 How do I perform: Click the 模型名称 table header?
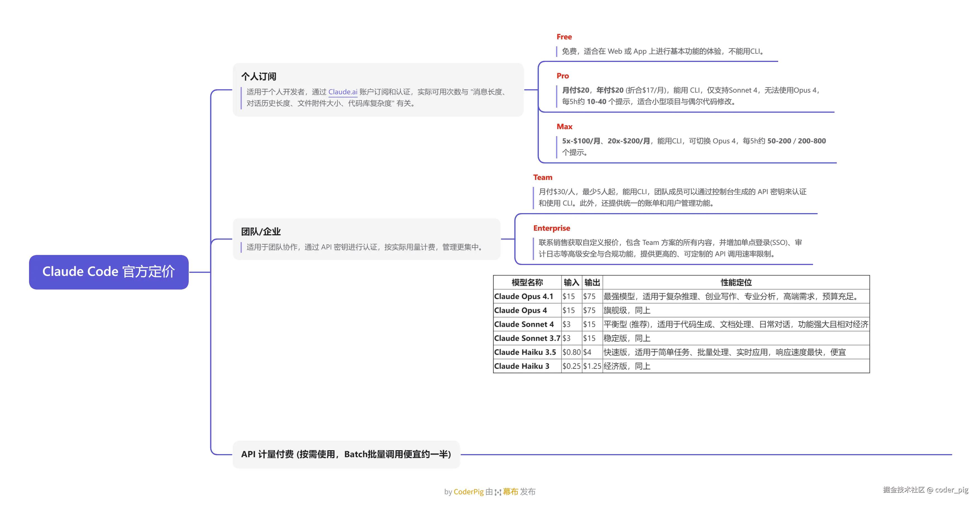coord(527,283)
